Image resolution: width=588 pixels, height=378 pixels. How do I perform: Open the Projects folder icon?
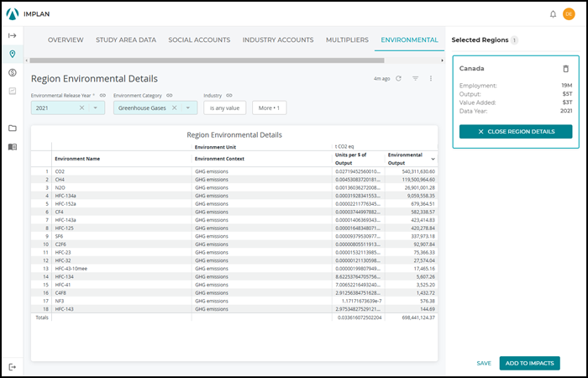pos(13,129)
